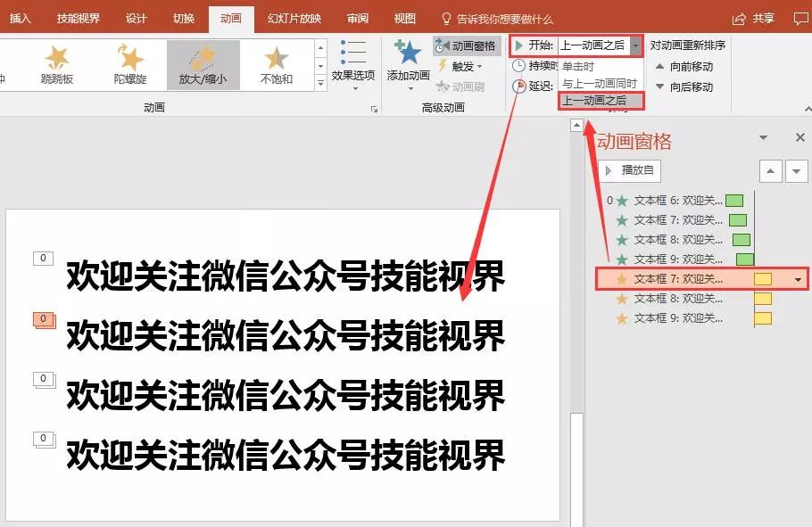Collapse the ribbon-side panel chevron above 动画窗格

576,126
